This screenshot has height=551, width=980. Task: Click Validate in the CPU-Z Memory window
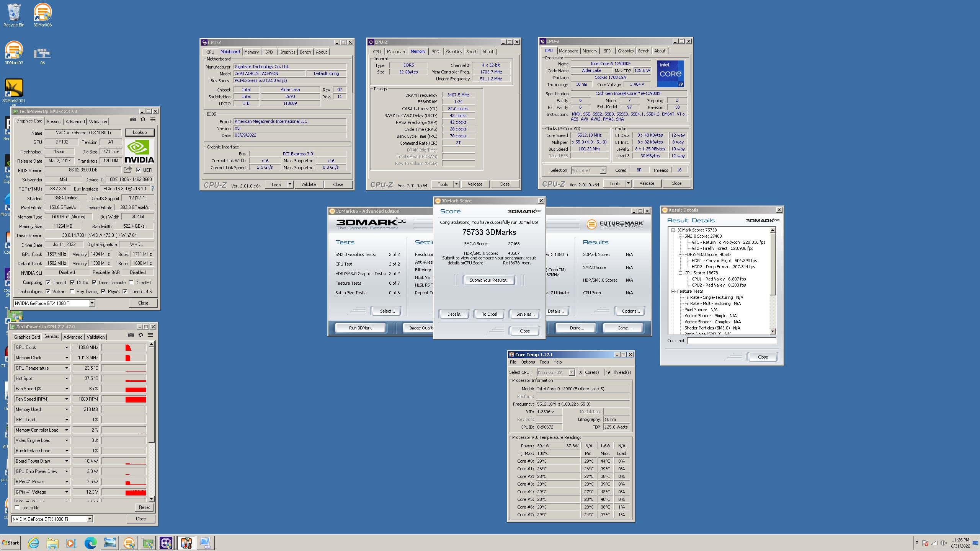click(x=475, y=184)
